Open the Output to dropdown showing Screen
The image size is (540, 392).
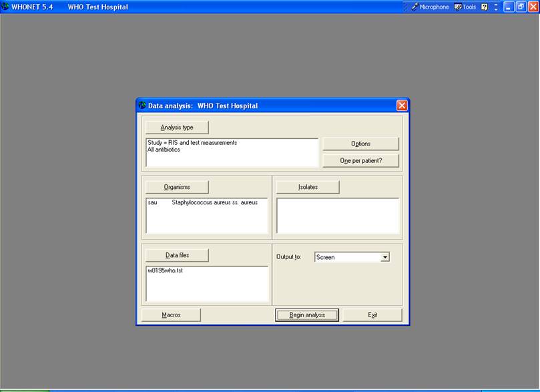pos(386,256)
